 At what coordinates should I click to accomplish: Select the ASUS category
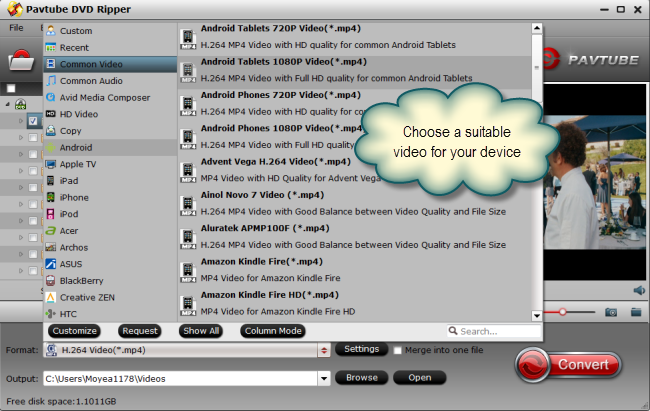[110, 264]
